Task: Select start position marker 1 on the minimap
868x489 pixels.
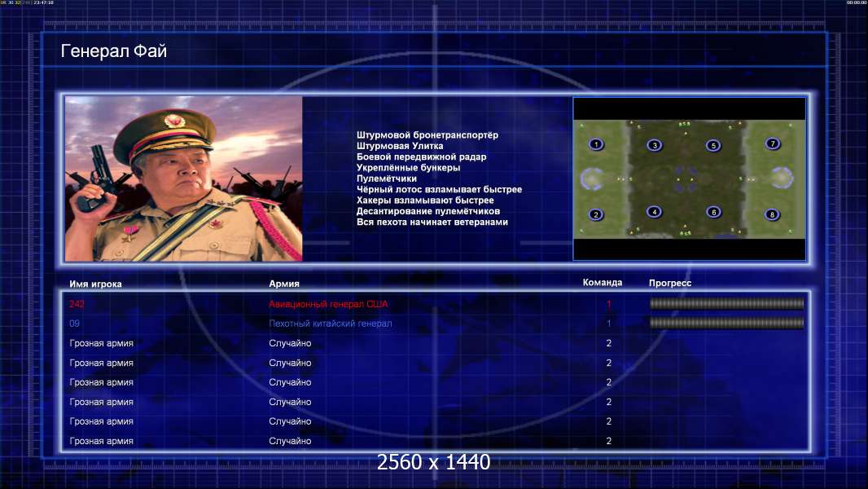Action: (596, 144)
